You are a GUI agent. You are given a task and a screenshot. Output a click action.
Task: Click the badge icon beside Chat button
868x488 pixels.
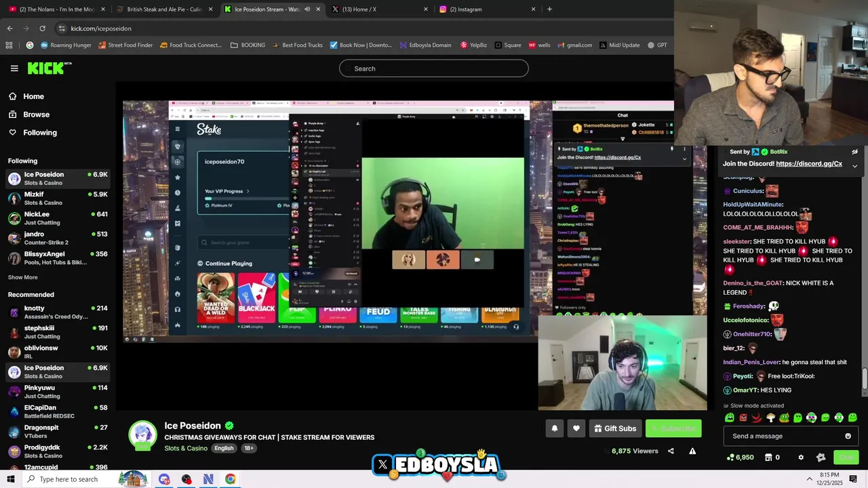click(x=821, y=457)
